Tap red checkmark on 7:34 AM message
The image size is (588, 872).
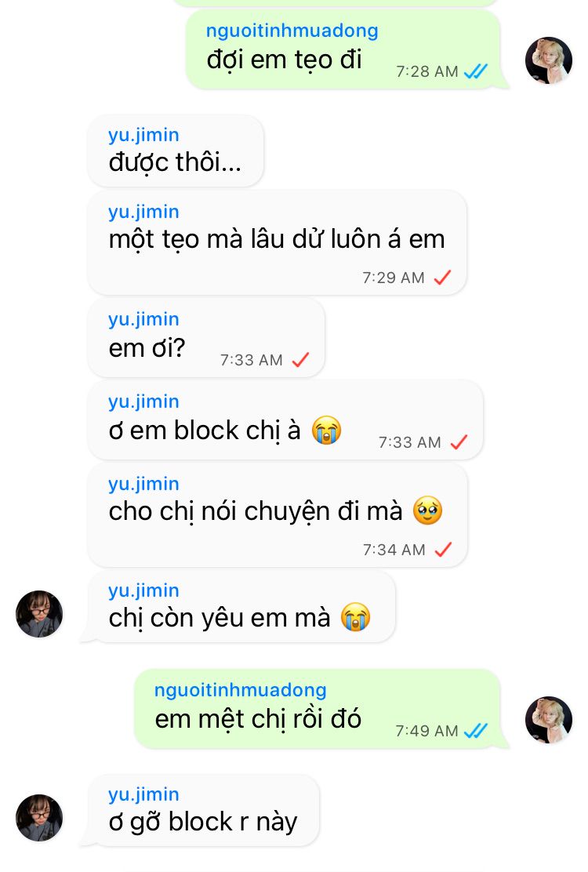pyautogui.click(x=443, y=550)
